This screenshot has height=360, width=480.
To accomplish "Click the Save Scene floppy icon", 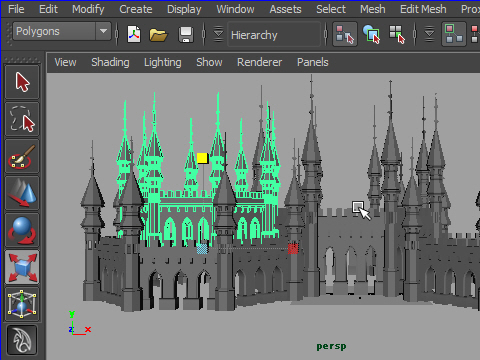I will (186, 34).
